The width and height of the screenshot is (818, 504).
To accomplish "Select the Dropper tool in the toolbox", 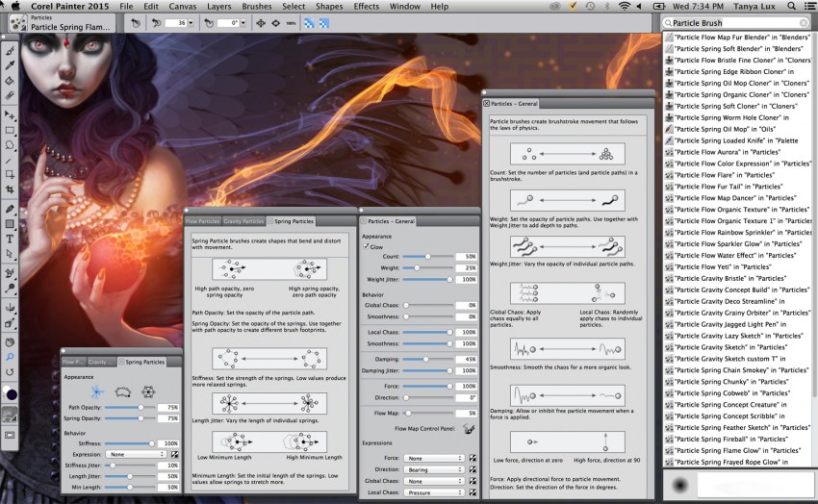I will coord(10,65).
